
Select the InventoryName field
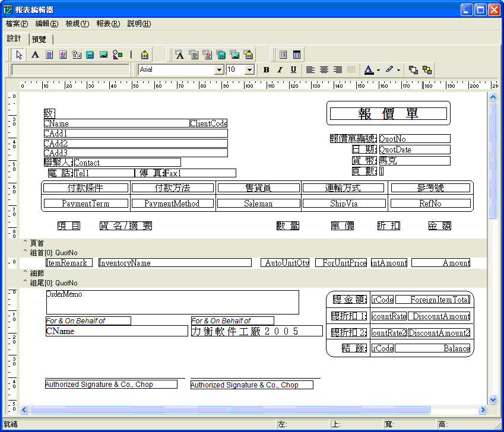pos(175,263)
